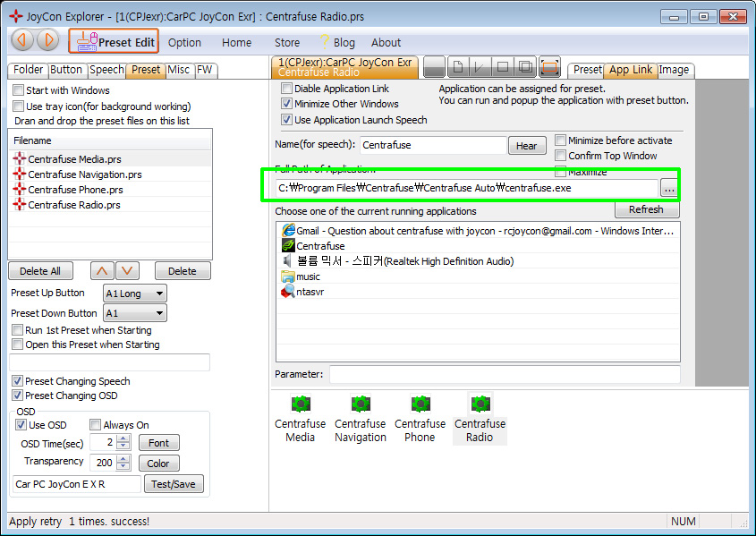Viewport: 756px width, 536px height.
Task: Enable Minimize before activate
Action: tap(560, 140)
